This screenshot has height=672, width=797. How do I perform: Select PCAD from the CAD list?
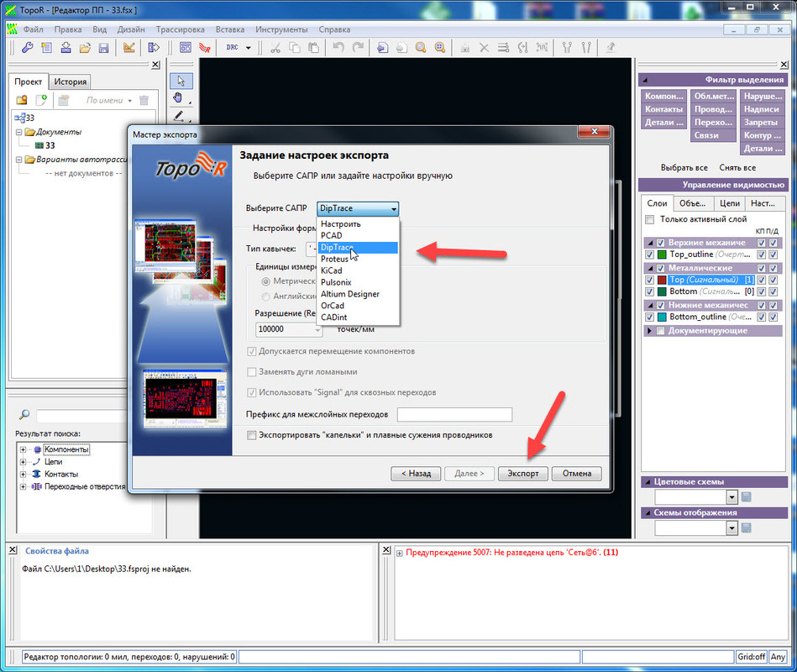[358, 236]
